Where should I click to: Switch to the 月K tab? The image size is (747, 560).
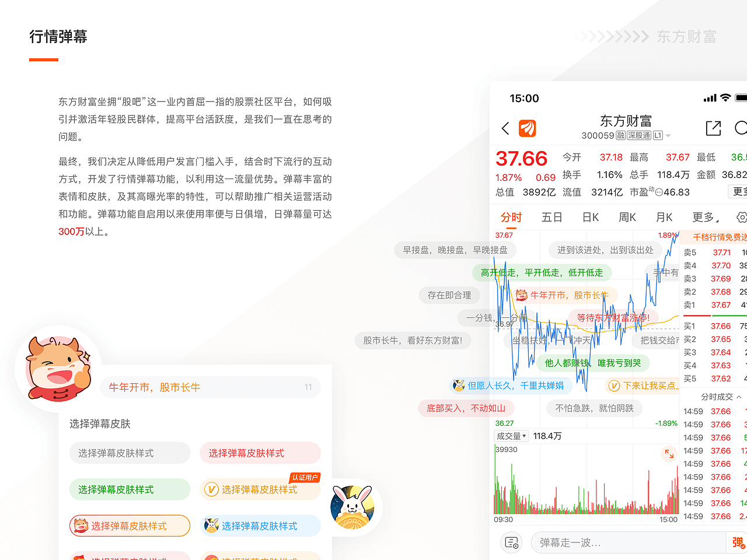pos(664,217)
